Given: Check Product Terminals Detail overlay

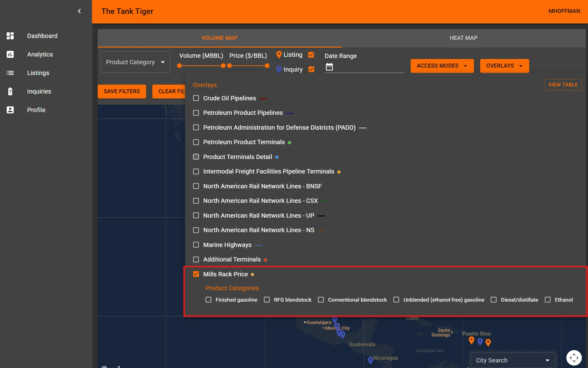Looking at the screenshot, I should (196, 157).
